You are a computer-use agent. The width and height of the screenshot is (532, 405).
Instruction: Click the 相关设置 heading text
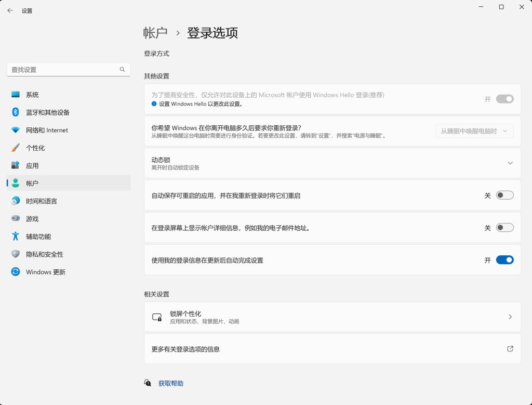pyautogui.click(x=156, y=294)
